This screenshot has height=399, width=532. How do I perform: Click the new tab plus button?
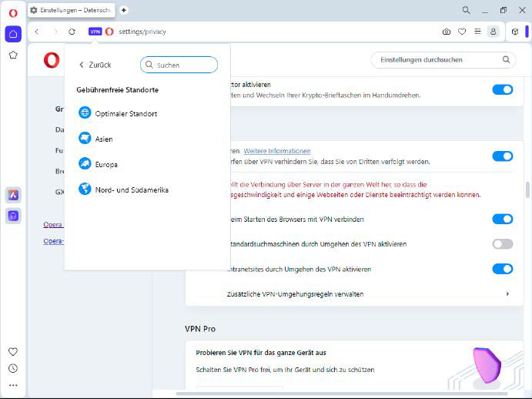124,10
